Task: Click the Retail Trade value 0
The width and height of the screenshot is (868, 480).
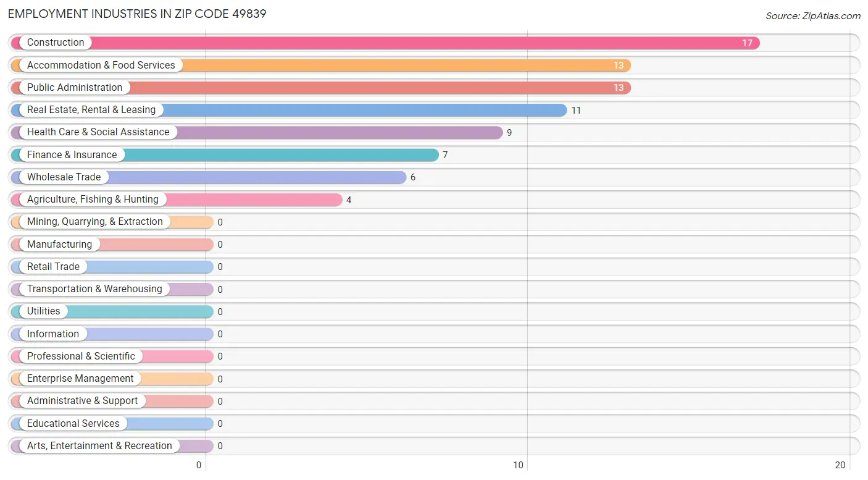Action: 220,267
